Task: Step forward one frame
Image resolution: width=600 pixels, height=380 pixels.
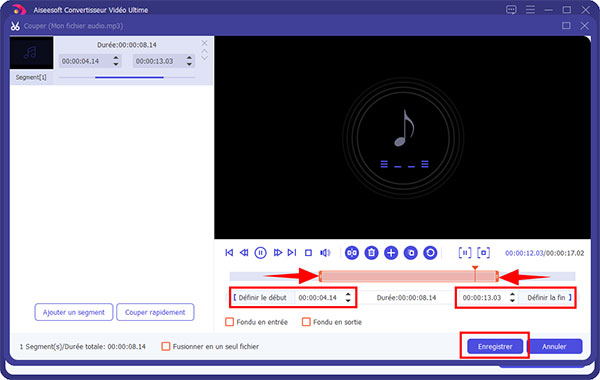Action: pos(277,253)
